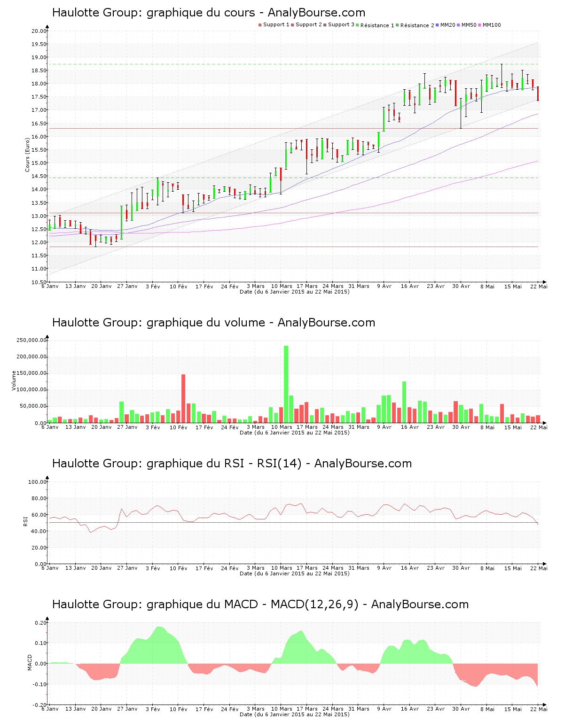Click the 'graphique du volume' chart title
Image resolution: width=564 pixels, height=728 pixels.
click(213, 323)
